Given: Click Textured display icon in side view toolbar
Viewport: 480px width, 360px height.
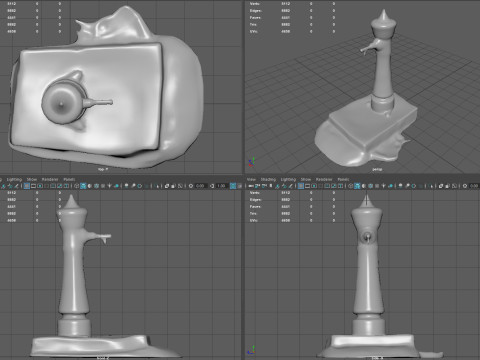Looking at the screenshot, I should click(103, 186).
